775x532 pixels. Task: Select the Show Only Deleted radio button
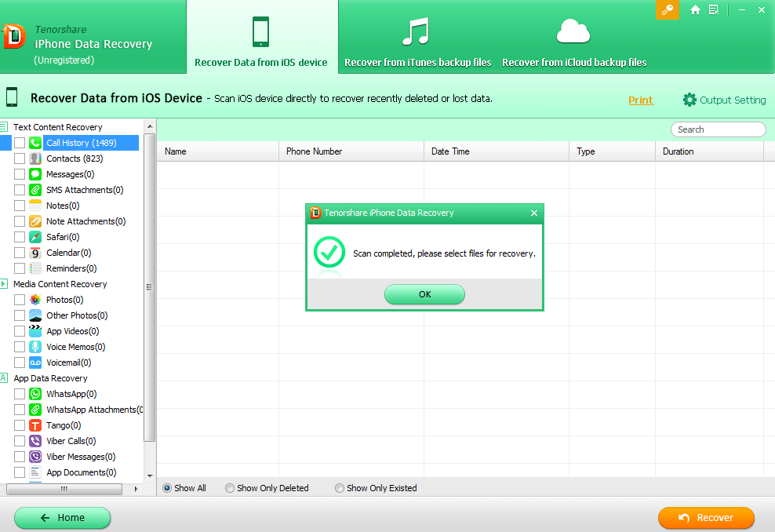[229, 488]
